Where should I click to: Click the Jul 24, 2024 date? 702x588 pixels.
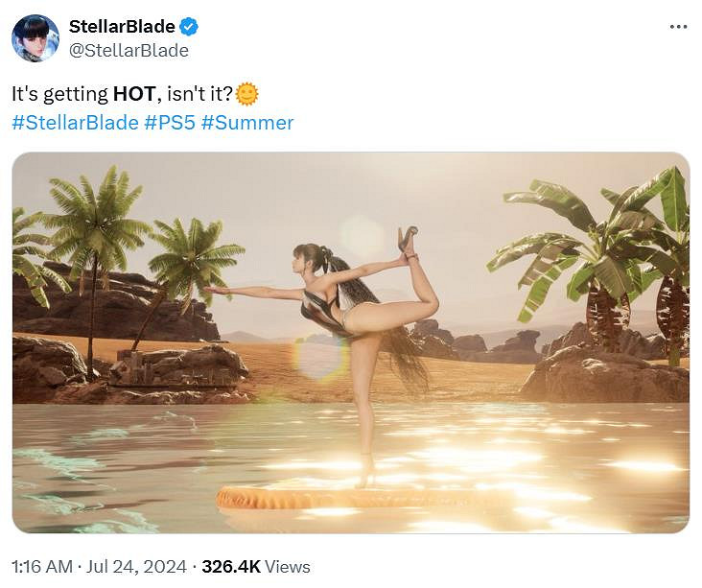[137, 567]
